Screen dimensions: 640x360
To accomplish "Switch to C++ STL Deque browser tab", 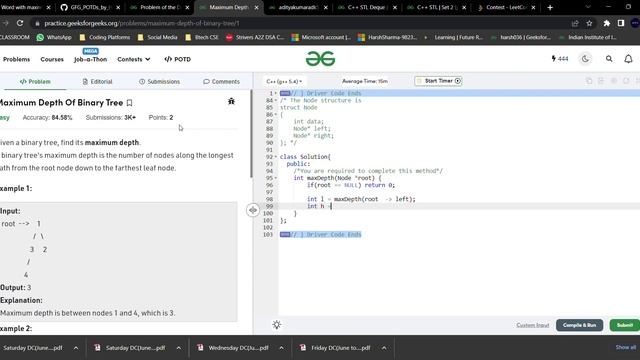I will coord(367,7).
